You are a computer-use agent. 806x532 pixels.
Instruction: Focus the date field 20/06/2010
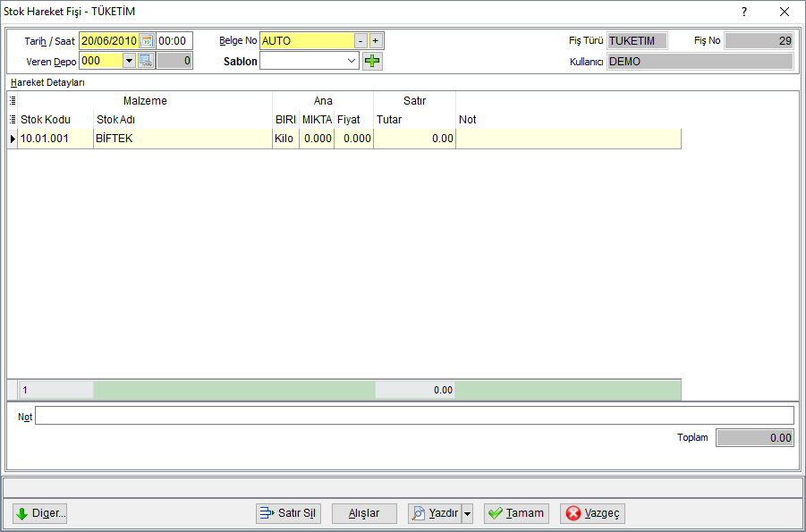(x=109, y=40)
